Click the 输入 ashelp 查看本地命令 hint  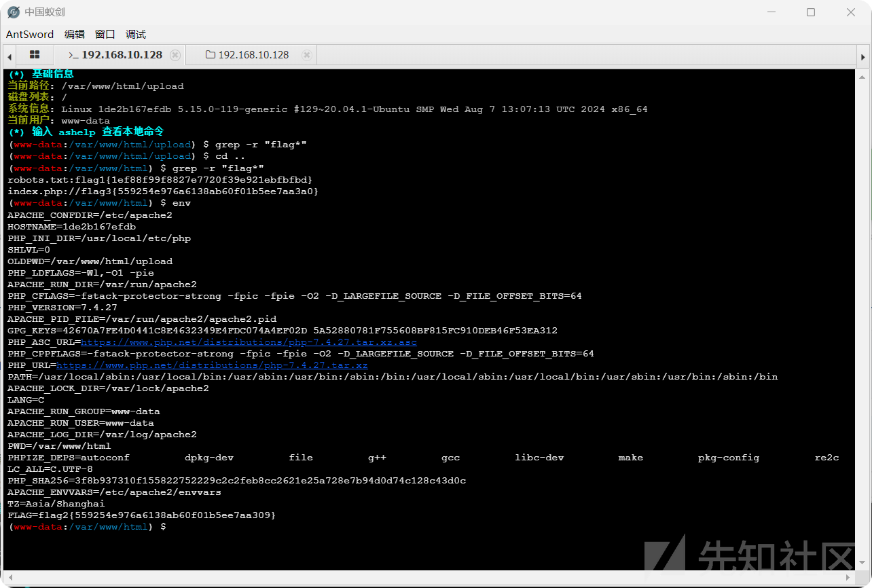pos(86,132)
